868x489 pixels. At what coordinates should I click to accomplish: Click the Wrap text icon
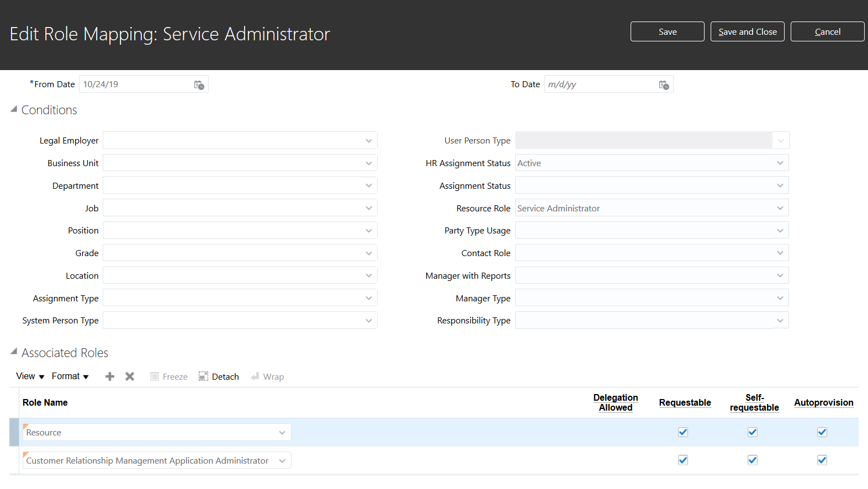tap(255, 376)
